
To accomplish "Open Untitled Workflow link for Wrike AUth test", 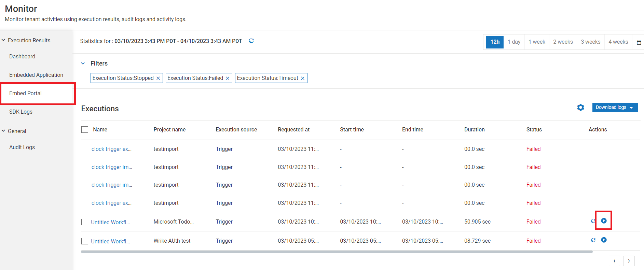I will [110, 242].
